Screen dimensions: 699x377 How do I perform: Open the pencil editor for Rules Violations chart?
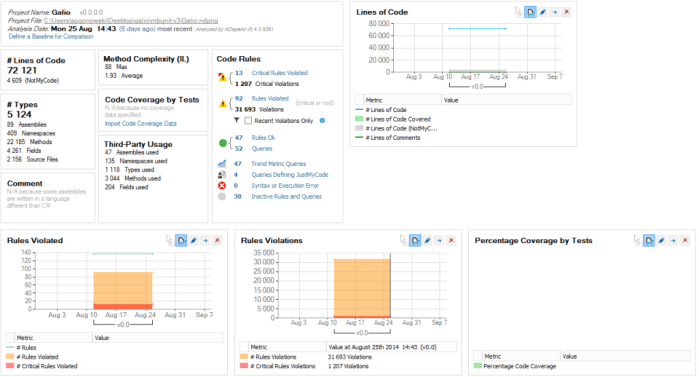[x=427, y=241]
